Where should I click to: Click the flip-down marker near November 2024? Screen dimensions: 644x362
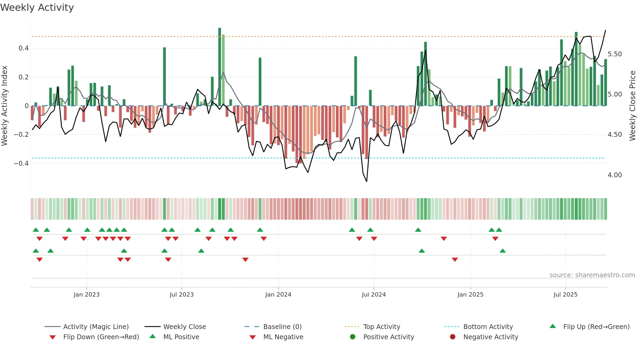point(444,239)
